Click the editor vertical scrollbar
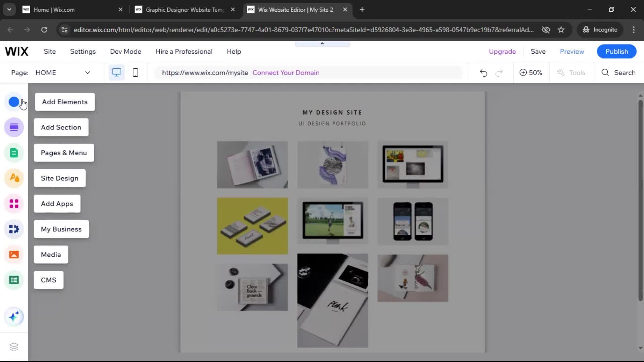 640,200
